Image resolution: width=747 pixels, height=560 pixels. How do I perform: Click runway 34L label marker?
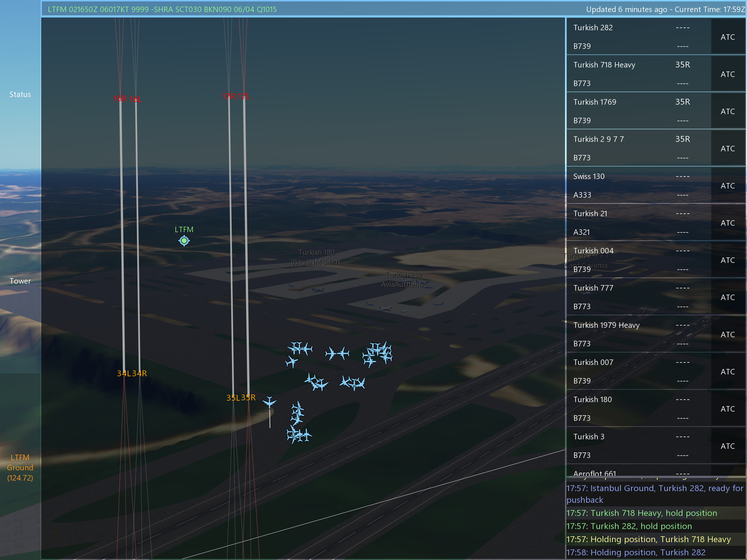[x=123, y=373]
